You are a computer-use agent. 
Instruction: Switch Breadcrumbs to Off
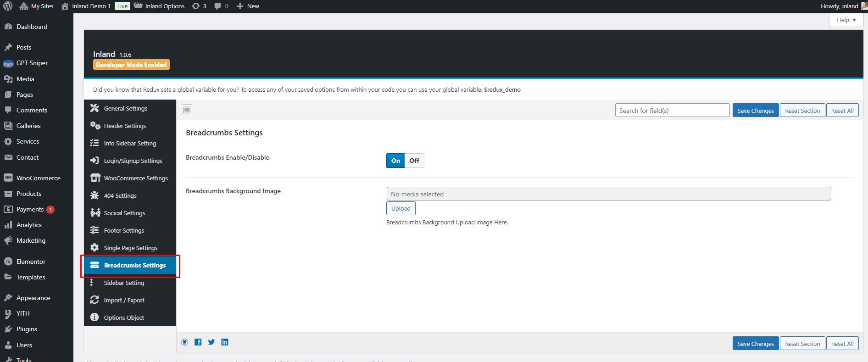(414, 161)
